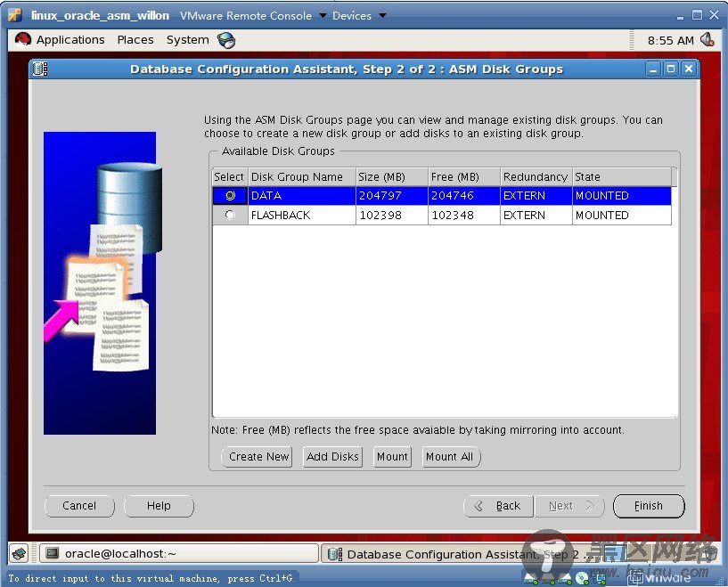The width and height of the screenshot is (728, 587).
Task: Minimize the DBCA dialog window
Action: [x=653, y=69]
